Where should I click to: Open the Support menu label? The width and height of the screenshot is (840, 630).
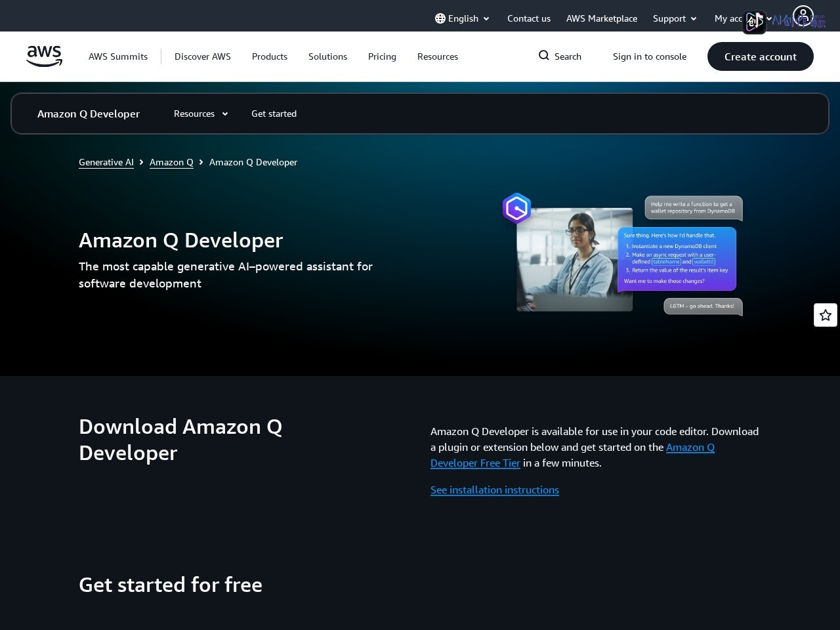[669, 18]
